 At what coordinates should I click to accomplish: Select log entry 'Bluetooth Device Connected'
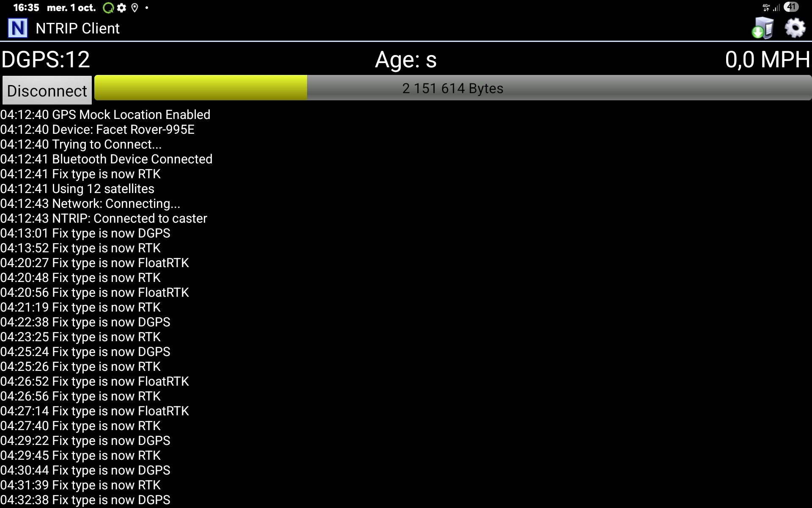point(106,159)
